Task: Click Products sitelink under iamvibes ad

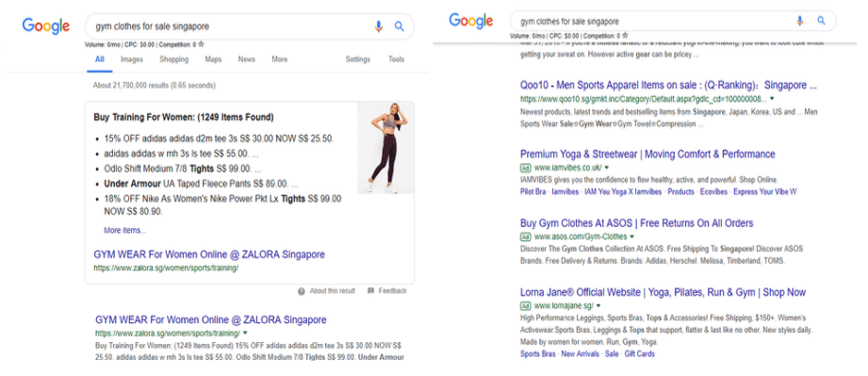Action: pos(680,191)
